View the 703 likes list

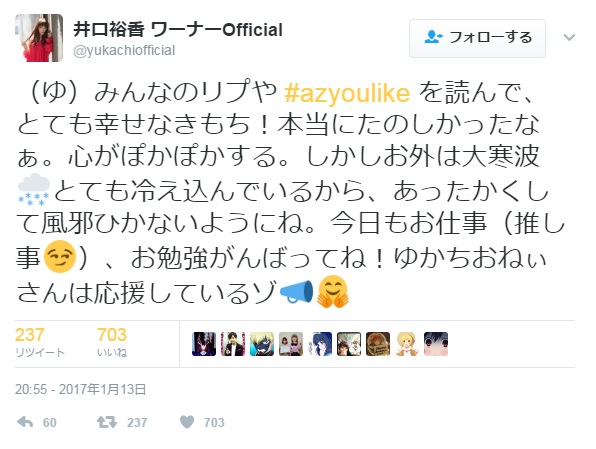[x=112, y=341]
